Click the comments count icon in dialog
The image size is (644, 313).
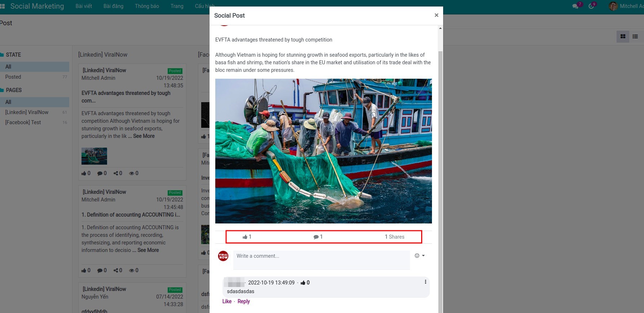[316, 237]
